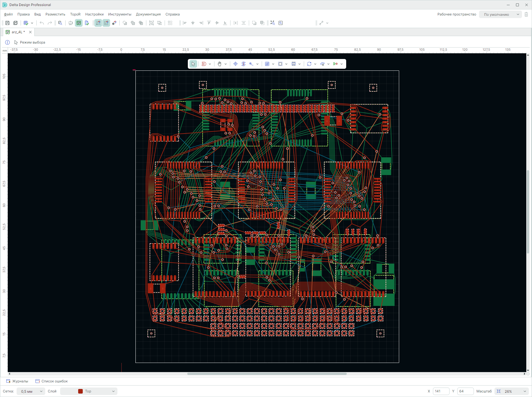Select the arrow pointer tool in floating toolbar
This screenshot has height=397, width=532.
(x=193, y=64)
